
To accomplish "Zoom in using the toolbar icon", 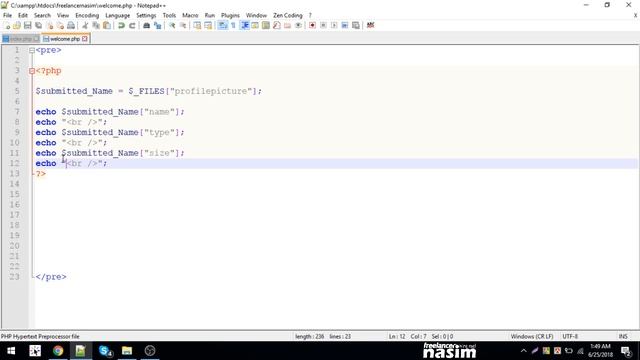I will [172, 25].
